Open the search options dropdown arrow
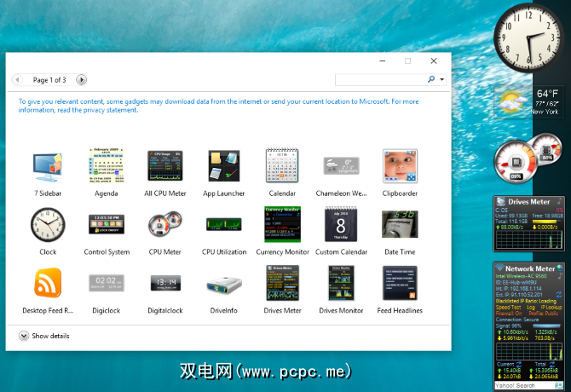The height and width of the screenshot is (392, 571). pos(442,80)
